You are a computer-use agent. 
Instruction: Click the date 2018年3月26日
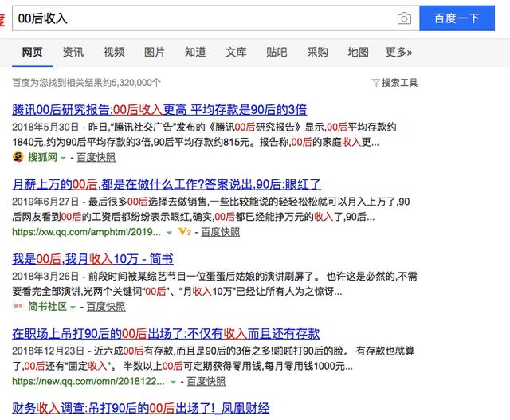point(45,277)
